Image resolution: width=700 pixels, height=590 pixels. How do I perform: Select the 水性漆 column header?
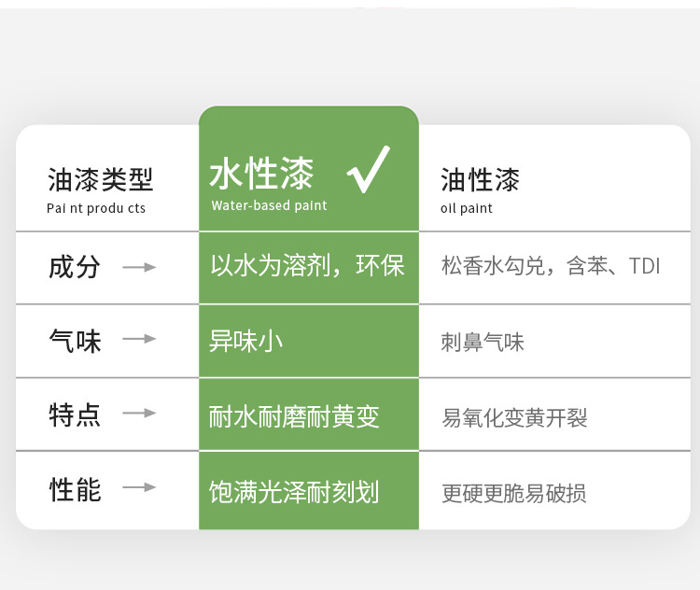261,176
